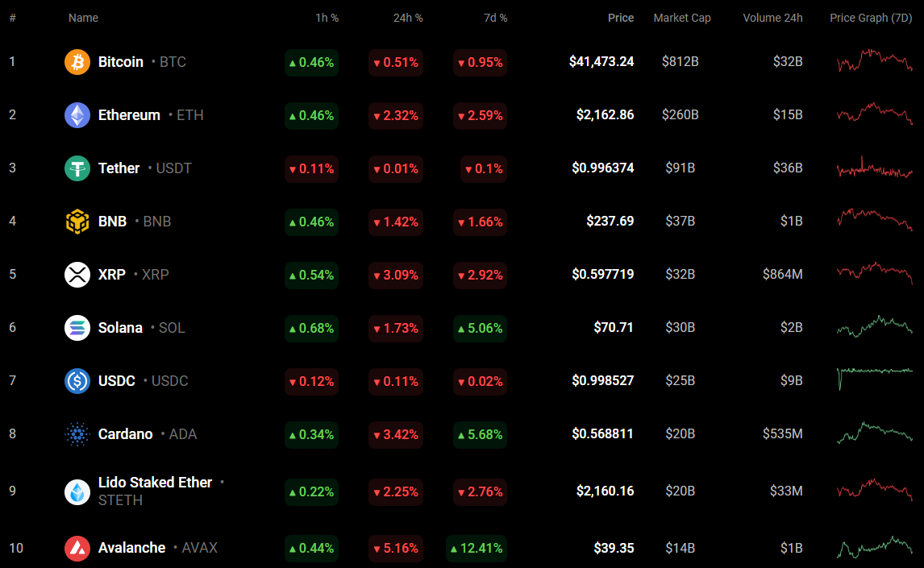Open Bitcoin's 7-day price graph
This screenshot has width=924, height=568.
875,62
